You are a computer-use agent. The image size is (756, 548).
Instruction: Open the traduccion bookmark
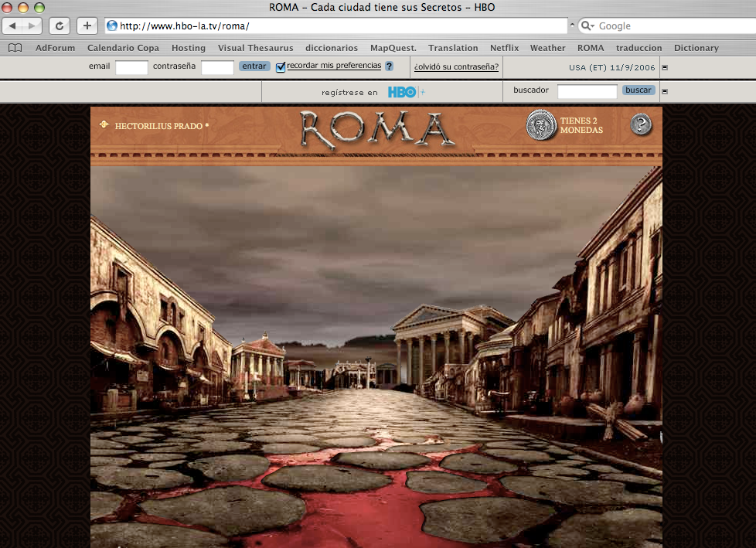pos(639,48)
